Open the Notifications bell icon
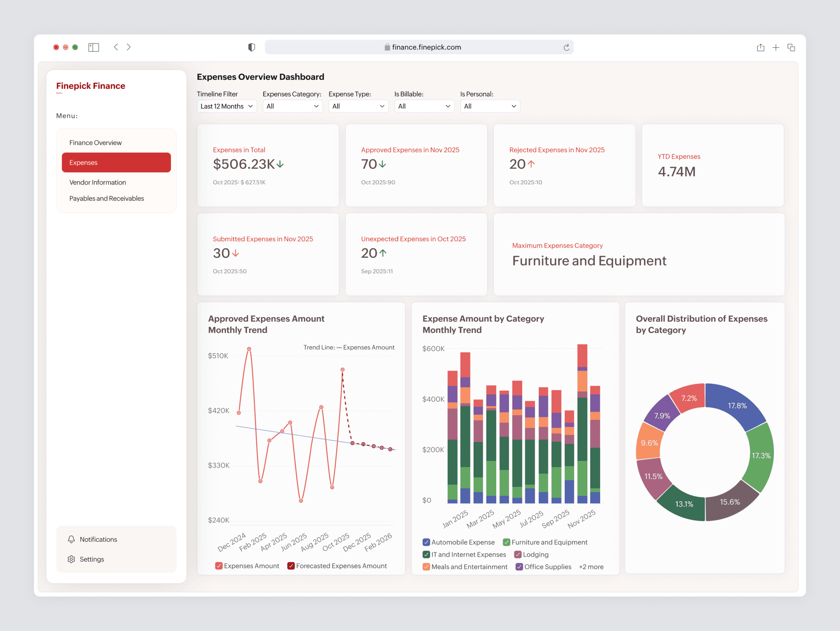The image size is (840, 631). coord(71,539)
